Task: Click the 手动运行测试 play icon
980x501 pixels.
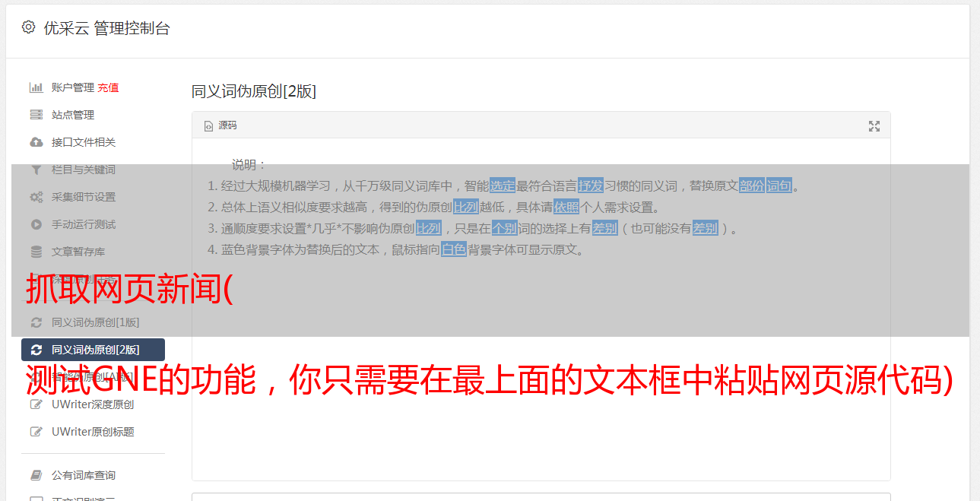Action: pos(36,224)
